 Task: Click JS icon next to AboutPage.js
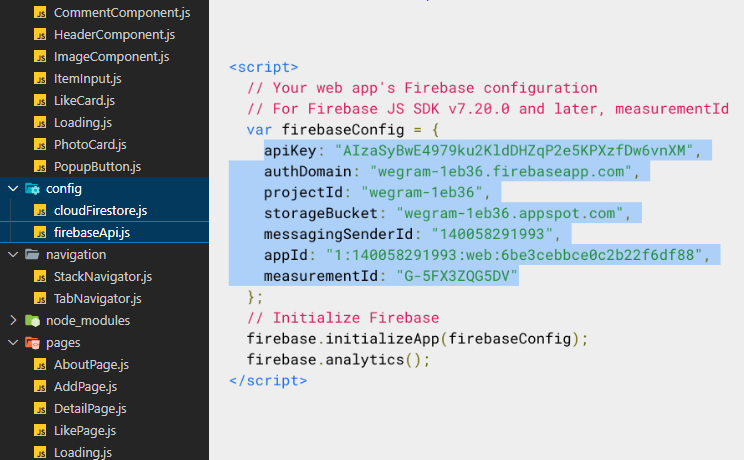tap(40, 365)
